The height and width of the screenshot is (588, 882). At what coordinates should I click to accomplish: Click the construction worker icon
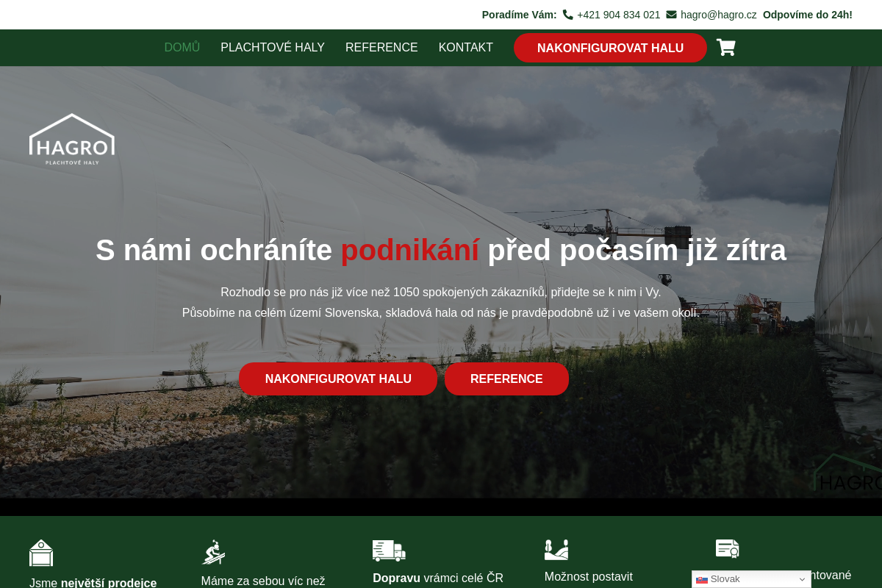click(x=213, y=552)
